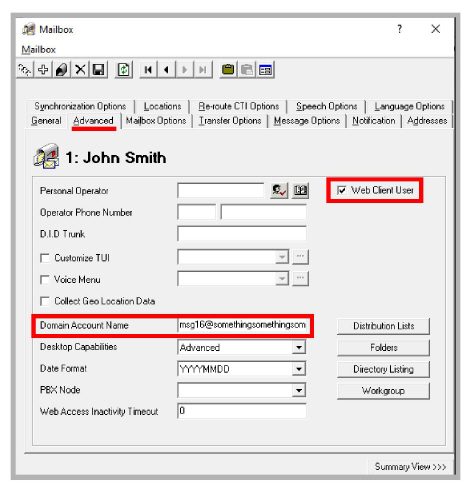
Task: Open Date Format dropdown
Action: pyautogui.click(x=299, y=369)
